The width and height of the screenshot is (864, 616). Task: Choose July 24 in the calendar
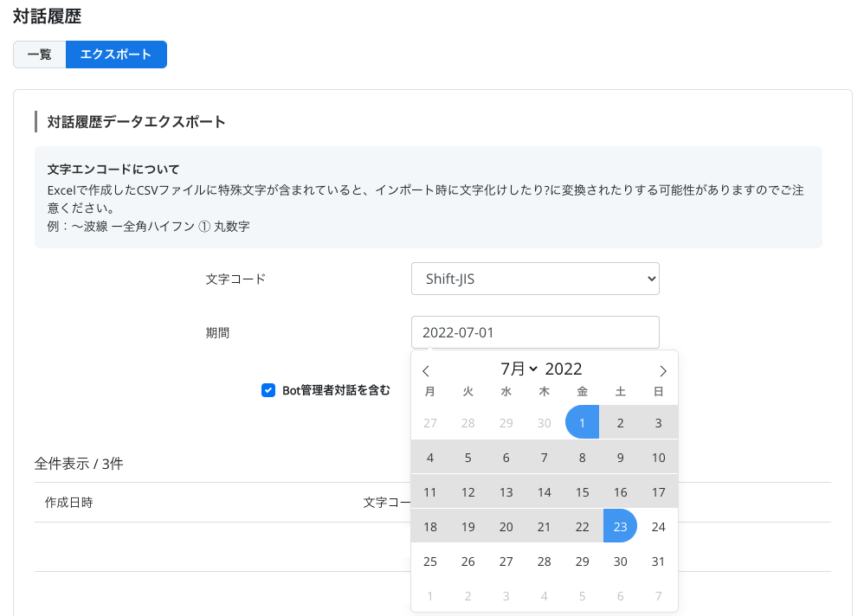coord(659,527)
